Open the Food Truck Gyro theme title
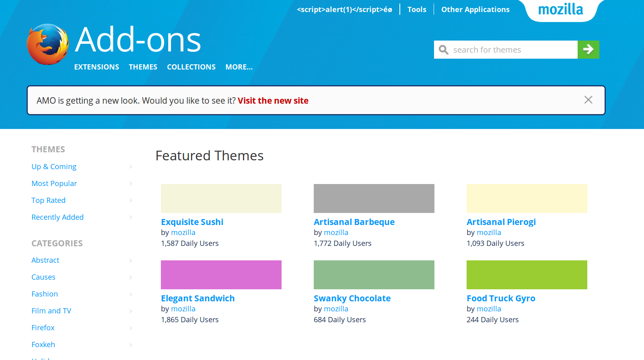Image resolution: width=644 pixels, height=360 pixels. 501,299
